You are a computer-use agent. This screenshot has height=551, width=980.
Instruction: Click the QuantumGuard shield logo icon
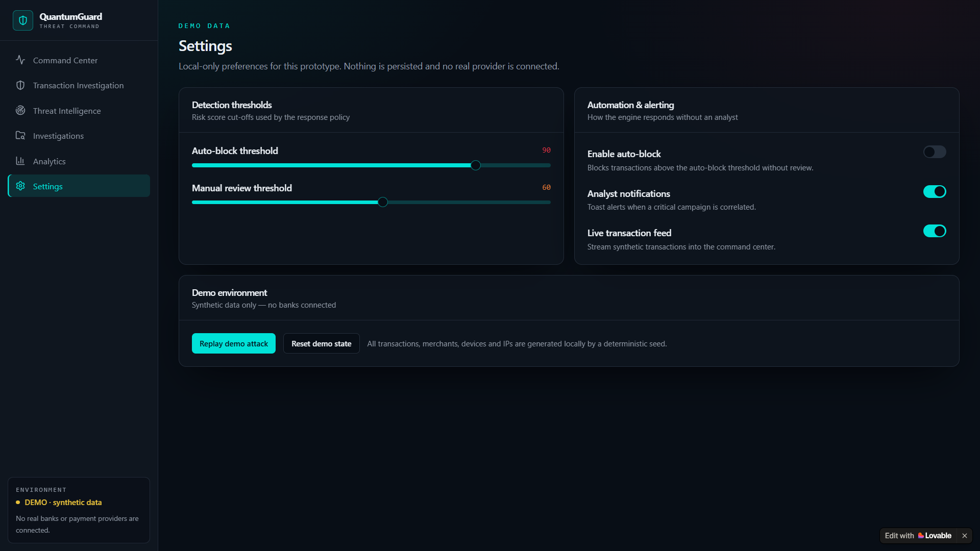23,20
